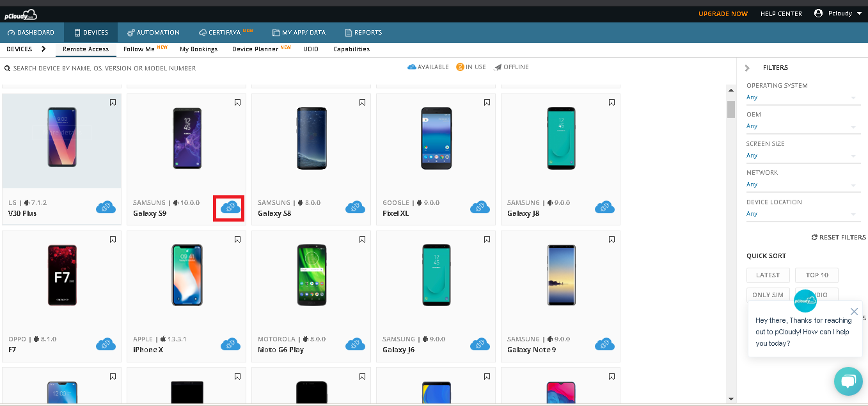Viewport: 868px width, 406px height.
Task: Click the Upgrade Now link
Action: (723, 13)
